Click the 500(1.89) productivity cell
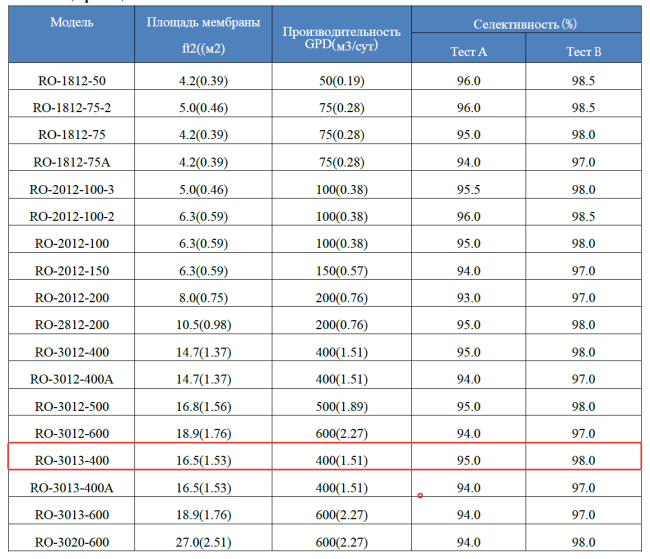The width and height of the screenshot is (650, 559). (x=342, y=405)
